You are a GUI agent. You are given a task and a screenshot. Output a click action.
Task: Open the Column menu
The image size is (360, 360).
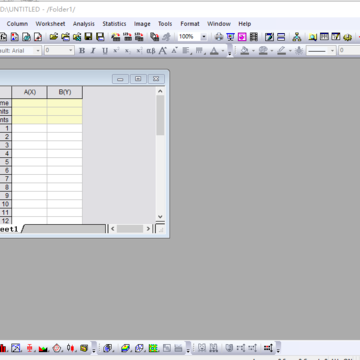(x=17, y=24)
